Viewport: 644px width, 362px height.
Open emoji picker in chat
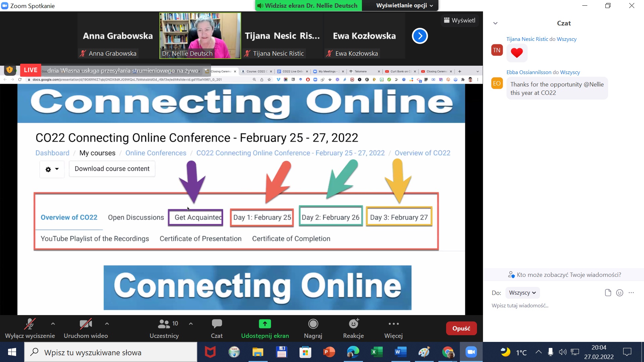pyautogui.click(x=620, y=293)
